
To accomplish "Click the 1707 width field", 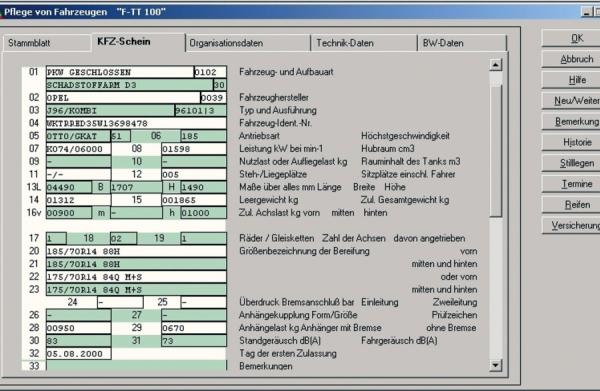I will point(136,187).
